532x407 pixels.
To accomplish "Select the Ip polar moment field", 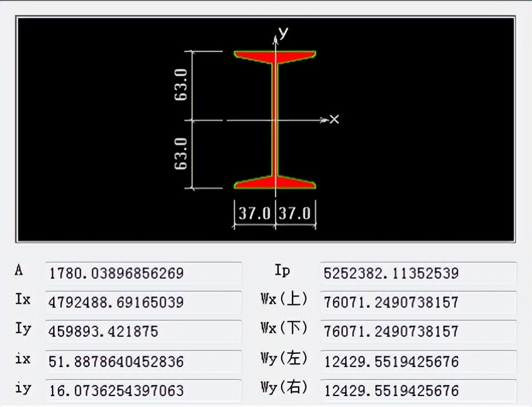I will coord(418,274).
